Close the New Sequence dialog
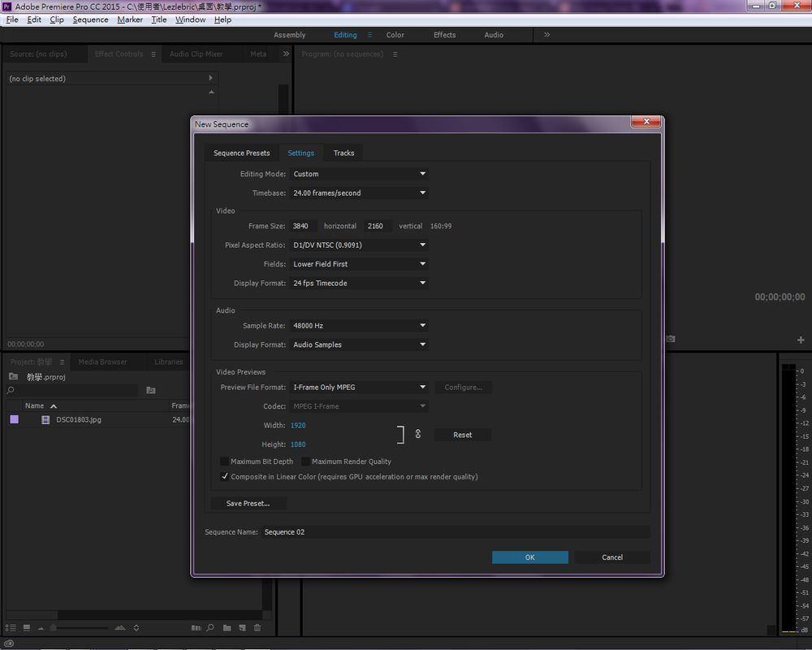Image resolution: width=812 pixels, height=650 pixels. click(x=646, y=121)
